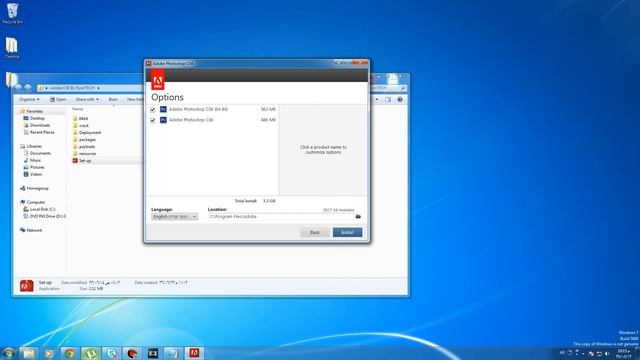This screenshot has height=360, width=640.
Task: Click the Ps icon beside Photoshop CS6 (64 Bit)
Action: [163, 109]
